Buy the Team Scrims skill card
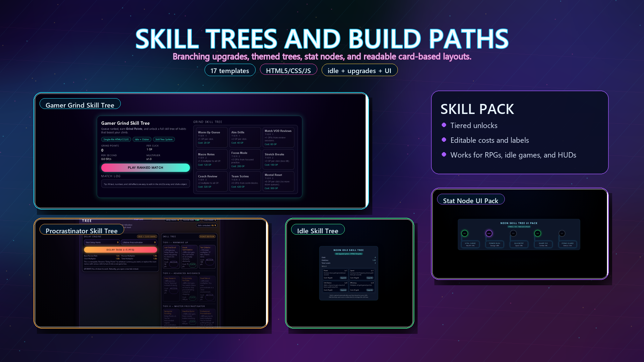Screen dimensions: 644x362 245,181
